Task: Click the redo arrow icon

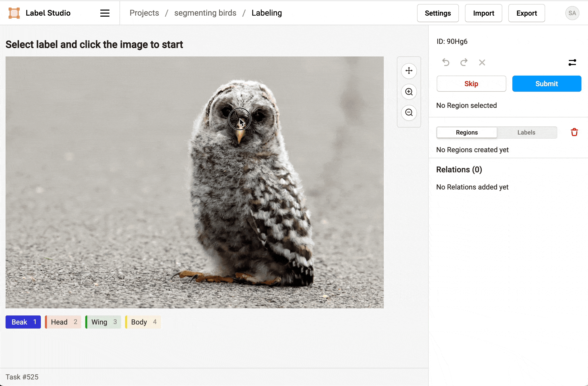Action: click(x=464, y=62)
